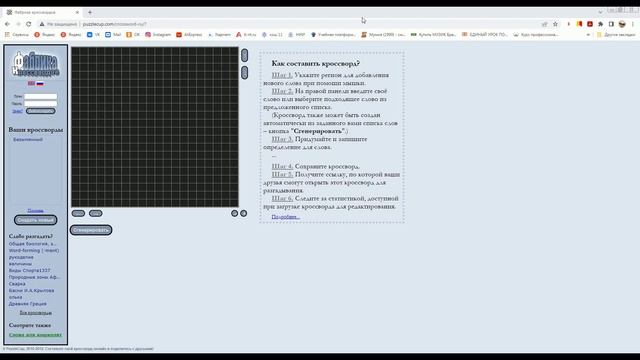Open the Шаг 3 help link
This screenshot has height=360, width=640.
[x=282, y=139]
